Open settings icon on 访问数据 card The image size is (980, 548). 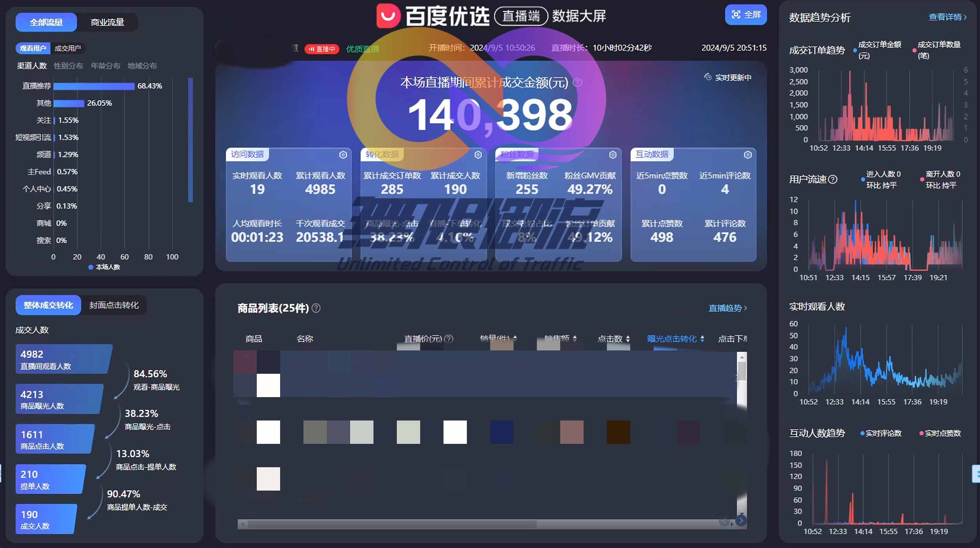pos(343,155)
